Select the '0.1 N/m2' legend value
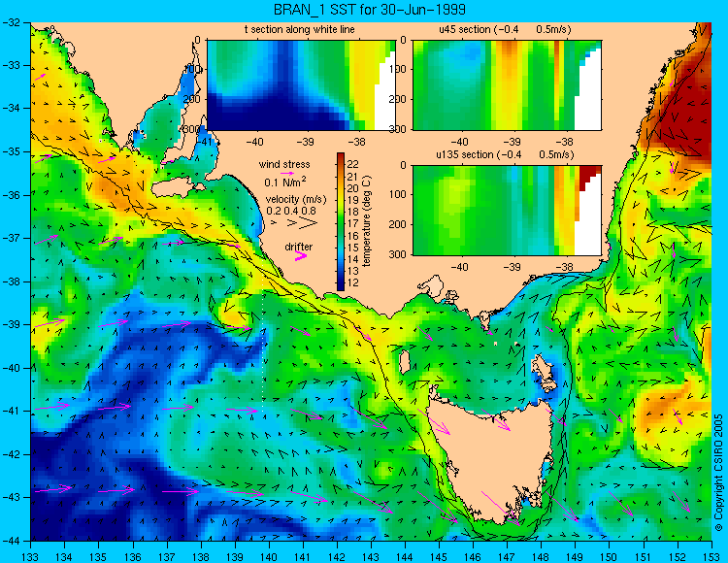The image size is (728, 563). point(284,182)
